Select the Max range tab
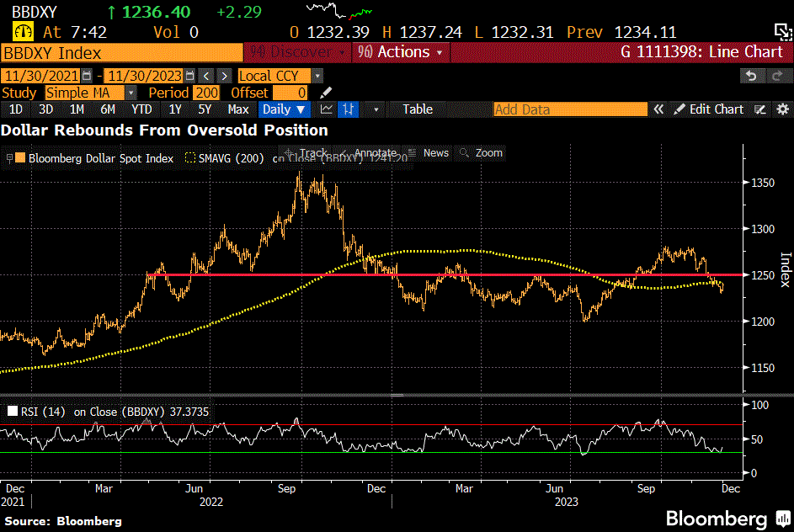794x532 pixels. coord(238,109)
